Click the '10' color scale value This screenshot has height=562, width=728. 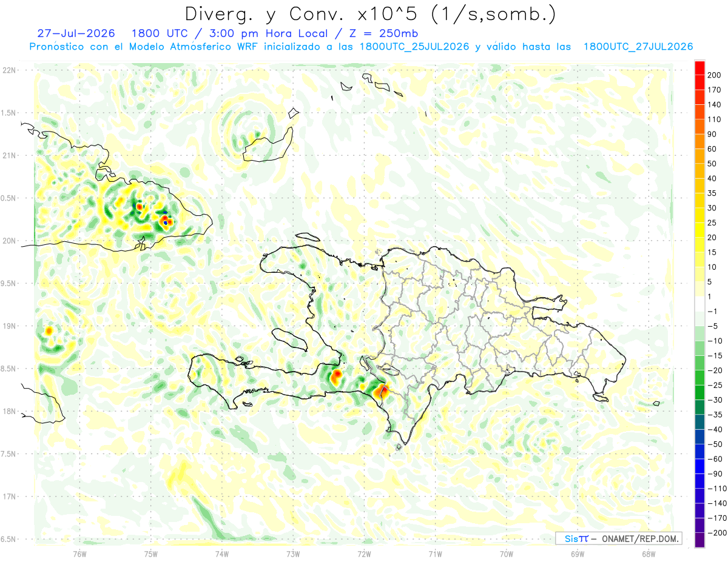tap(713, 267)
